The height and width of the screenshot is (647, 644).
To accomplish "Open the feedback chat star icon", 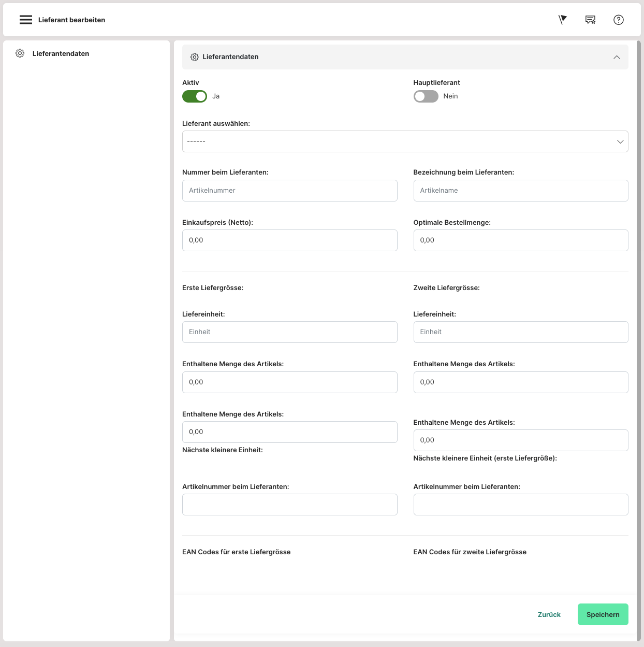I will coord(590,20).
